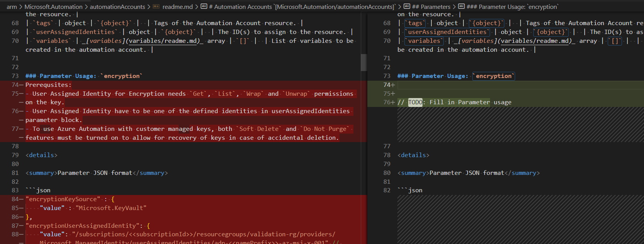Click 'Prerequsites:' on deleted line 74
The image size is (644, 244).
coord(48,85)
